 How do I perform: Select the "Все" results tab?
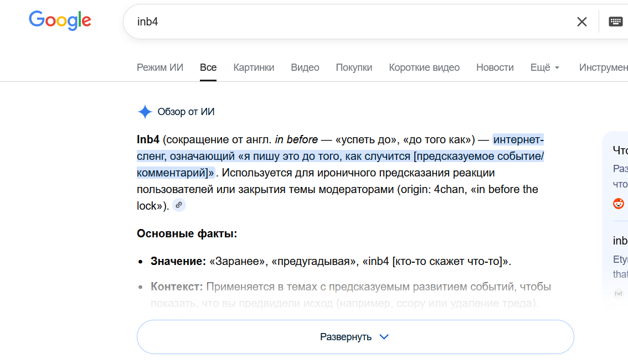[208, 67]
